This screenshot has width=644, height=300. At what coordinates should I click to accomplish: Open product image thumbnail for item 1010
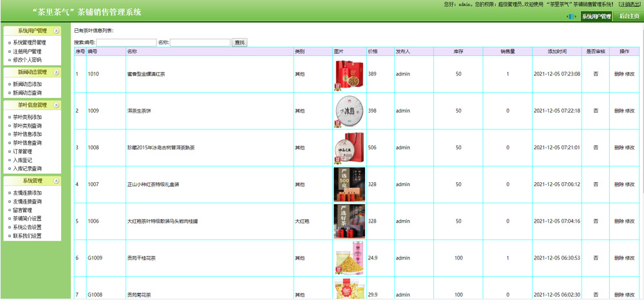(x=349, y=74)
